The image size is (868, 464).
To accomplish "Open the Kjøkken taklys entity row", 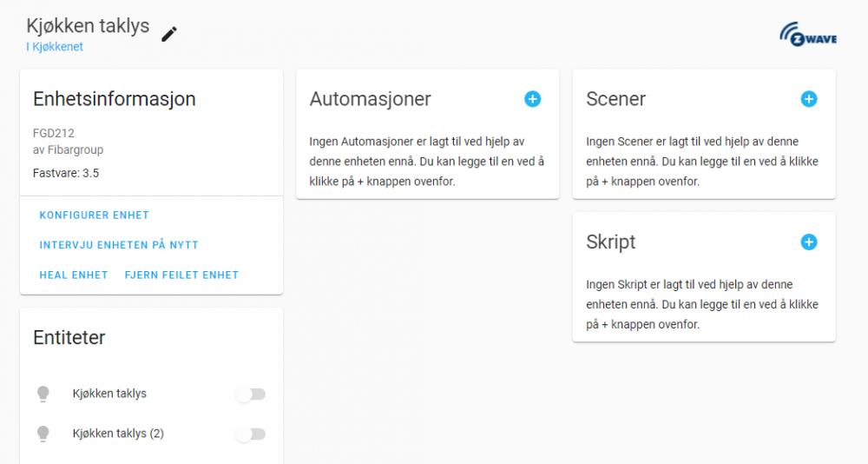I will coord(110,394).
